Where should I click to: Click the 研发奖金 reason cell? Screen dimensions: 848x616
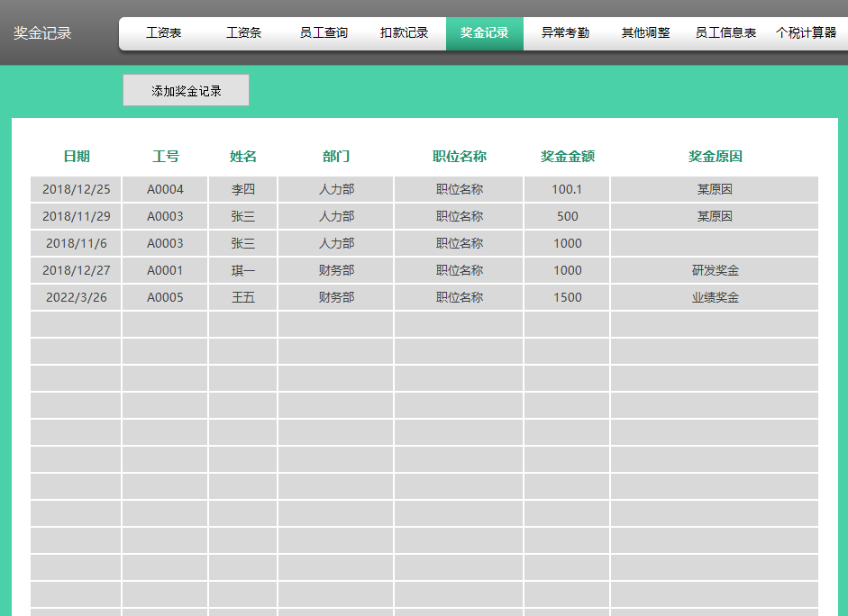point(712,270)
